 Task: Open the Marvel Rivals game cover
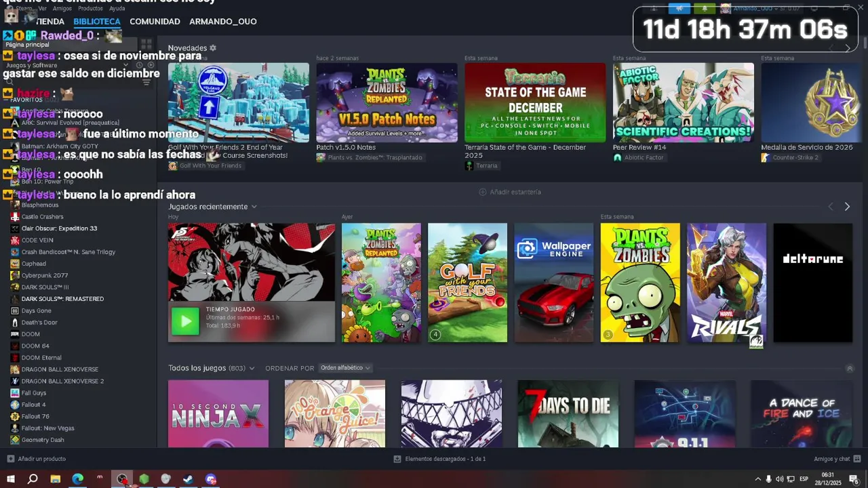[x=726, y=283]
